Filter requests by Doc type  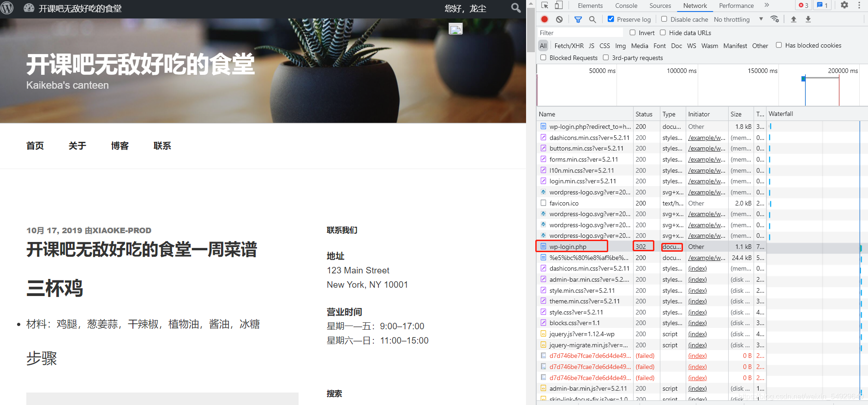676,45
